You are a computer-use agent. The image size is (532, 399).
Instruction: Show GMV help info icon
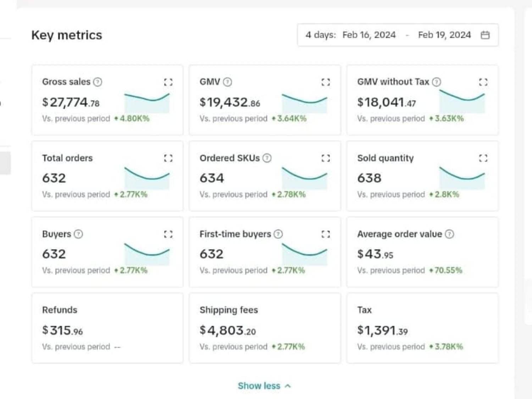tap(228, 82)
